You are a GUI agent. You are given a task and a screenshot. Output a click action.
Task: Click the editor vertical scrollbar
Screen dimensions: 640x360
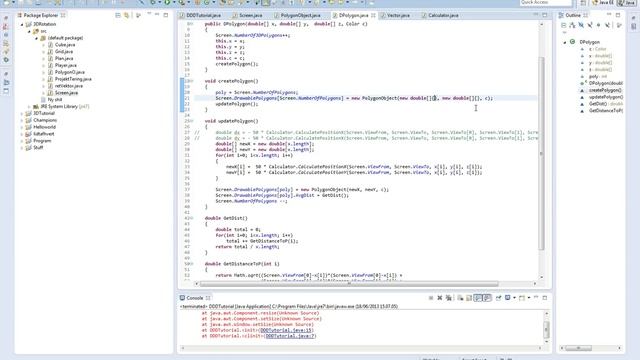(542, 153)
